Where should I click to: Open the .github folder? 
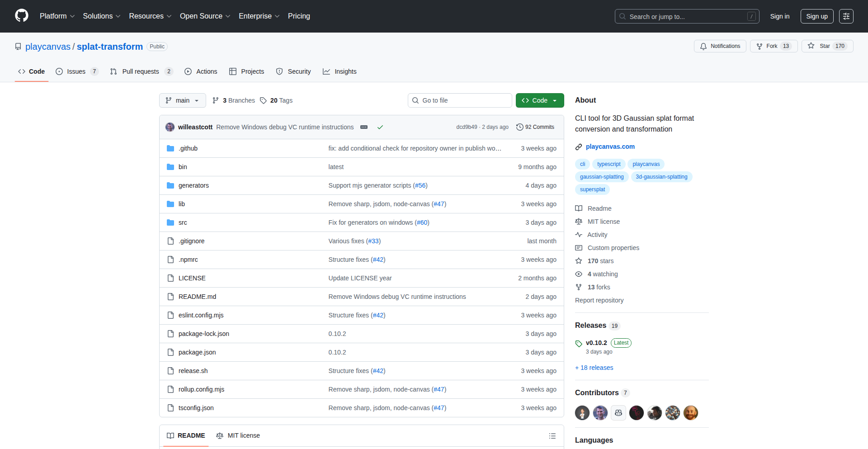click(x=188, y=148)
